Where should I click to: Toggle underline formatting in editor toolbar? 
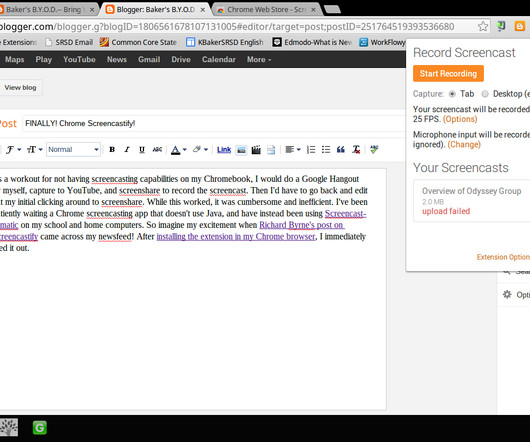click(x=142, y=149)
